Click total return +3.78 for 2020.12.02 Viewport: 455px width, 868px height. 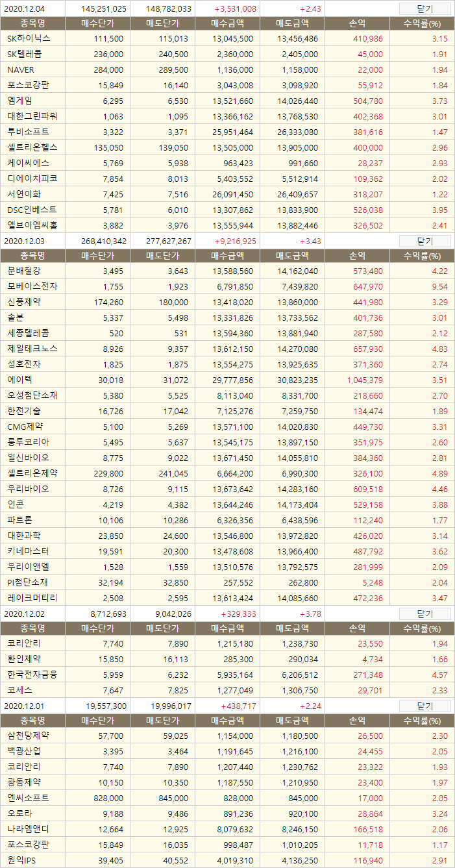click(x=311, y=614)
